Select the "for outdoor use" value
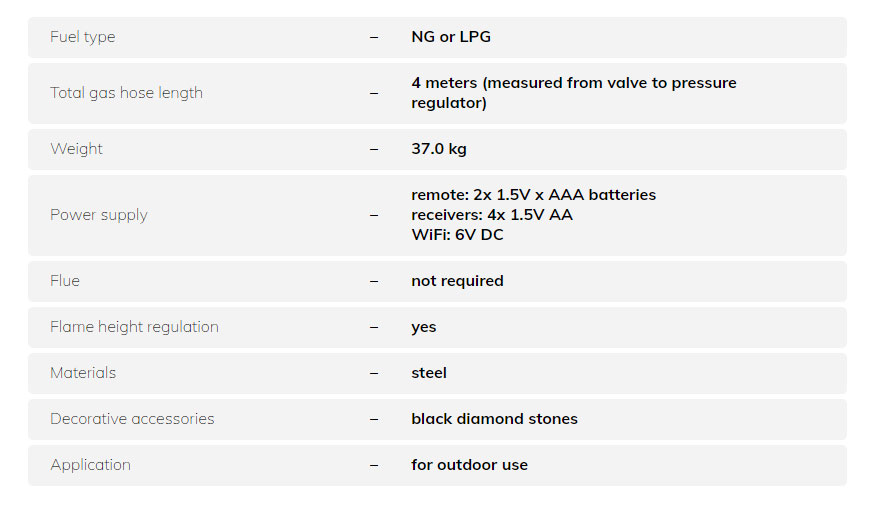 point(469,465)
